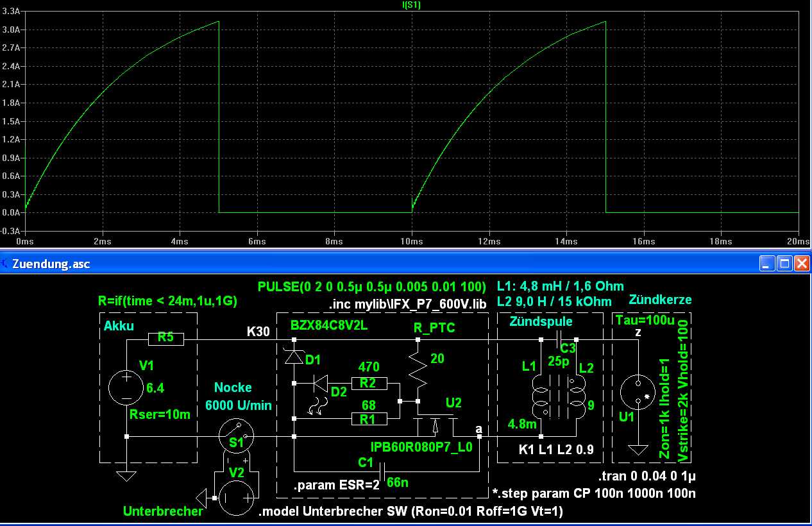Click the 3.0A label on the vertical axis

pos(12,30)
